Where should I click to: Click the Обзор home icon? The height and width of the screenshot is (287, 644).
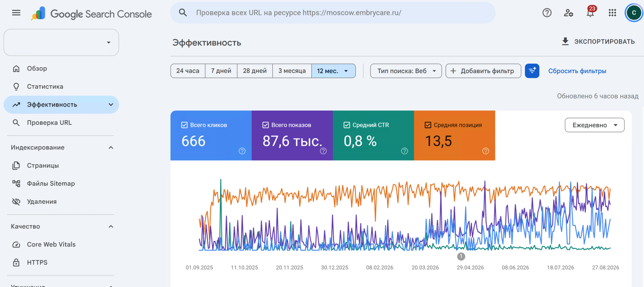[16, 69]
